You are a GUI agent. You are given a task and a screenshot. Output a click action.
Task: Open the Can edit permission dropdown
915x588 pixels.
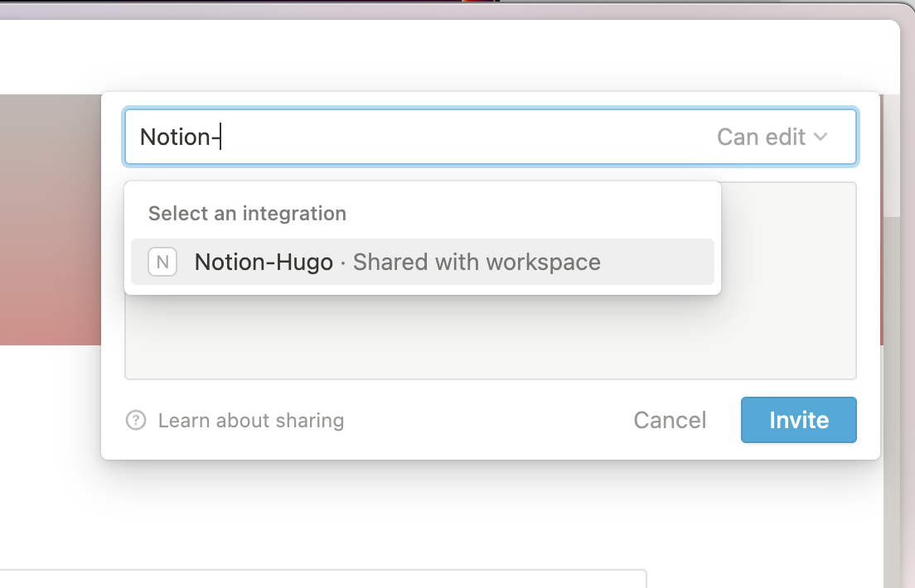coord(772,137)
